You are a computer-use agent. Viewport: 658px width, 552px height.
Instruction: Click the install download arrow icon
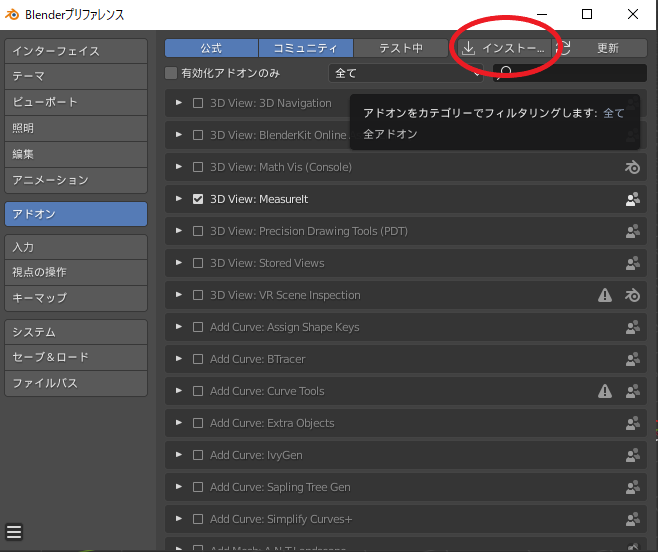(468, 48)
